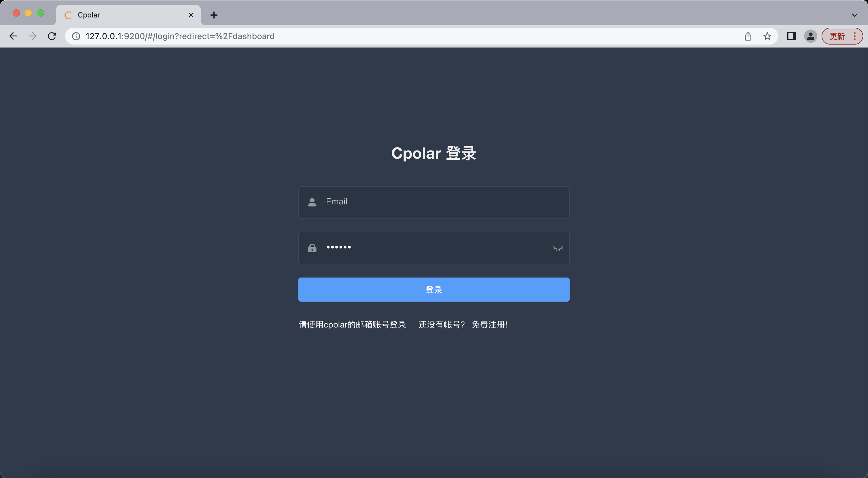
Task: Click the 免费注册 free register link
Action: click(489, 324)
